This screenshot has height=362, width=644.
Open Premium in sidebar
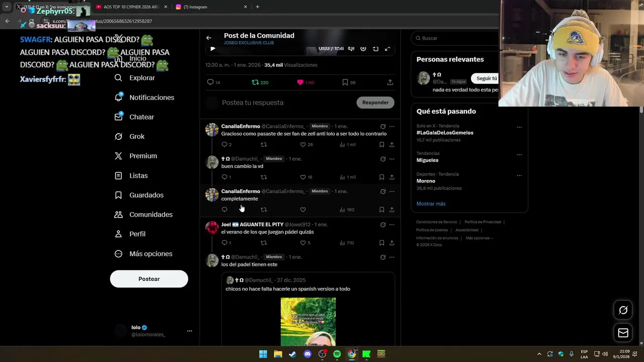coord(136,156)
